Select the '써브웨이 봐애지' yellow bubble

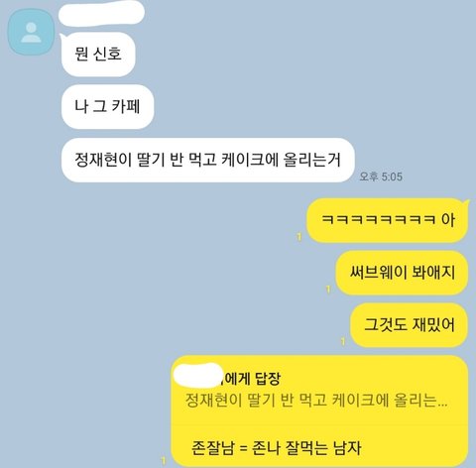[x=402, y=273]
